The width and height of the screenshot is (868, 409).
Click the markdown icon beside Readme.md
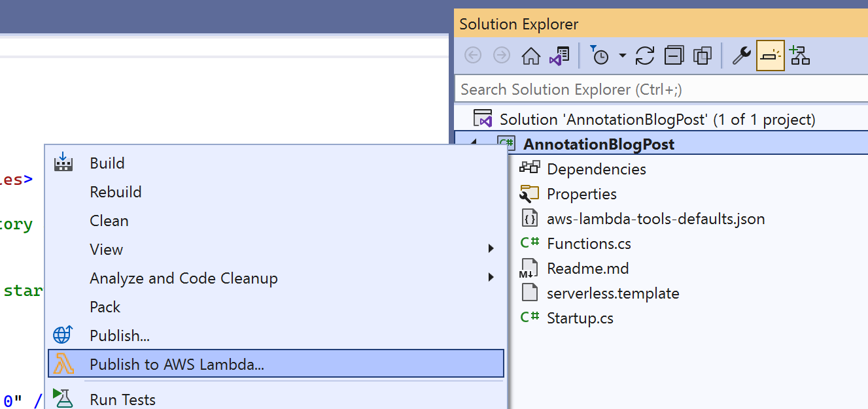(529, 269)
